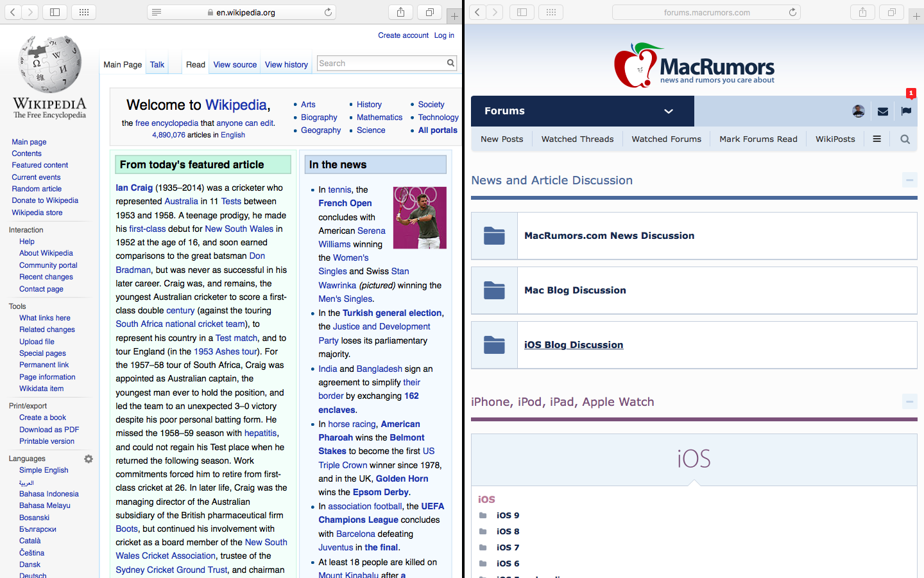Open Languages settings gear icon
Viewport: 924px width, 578px height.
(89, 459)
